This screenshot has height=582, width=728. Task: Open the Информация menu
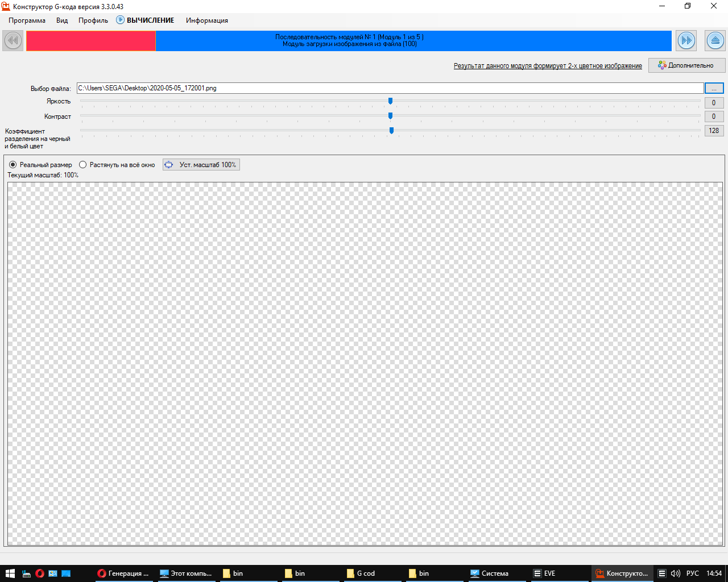pos(206,20)
